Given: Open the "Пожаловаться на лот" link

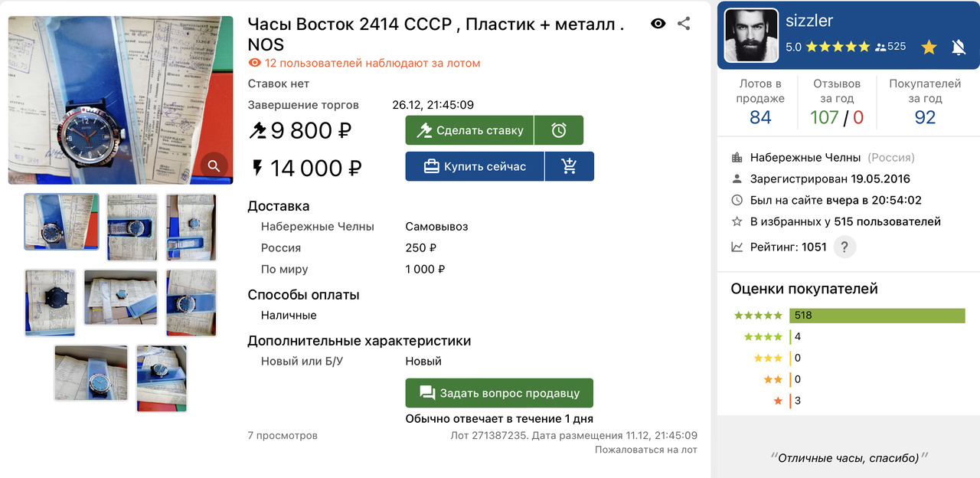Looking at the screenshot, I should pyautogui.click(x=646, y=450).
